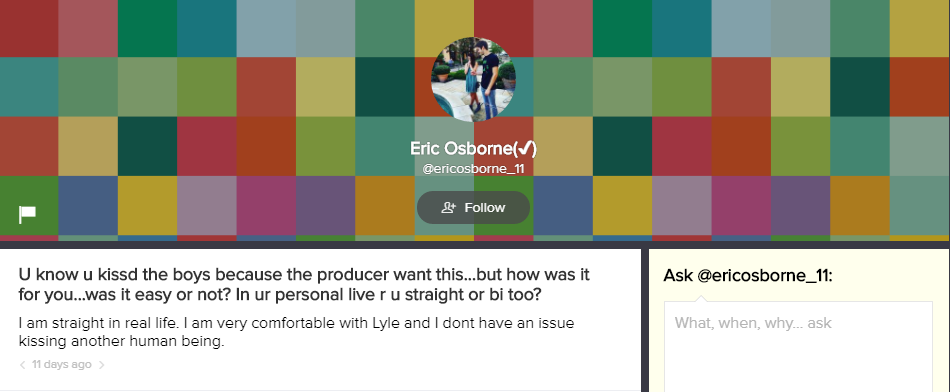Open Eric Osborne's round profile photo
The image size is (950, 392).
click(473, 79)
